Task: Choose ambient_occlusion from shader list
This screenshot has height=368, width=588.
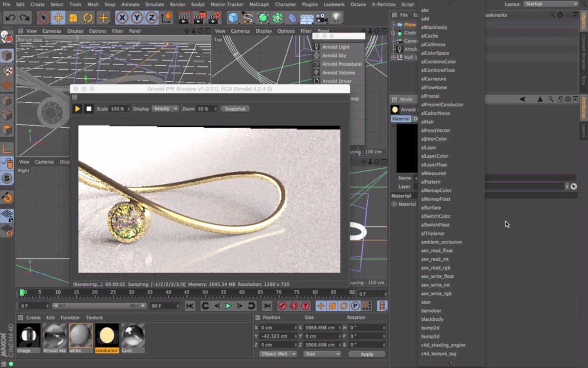Action: 441,242
